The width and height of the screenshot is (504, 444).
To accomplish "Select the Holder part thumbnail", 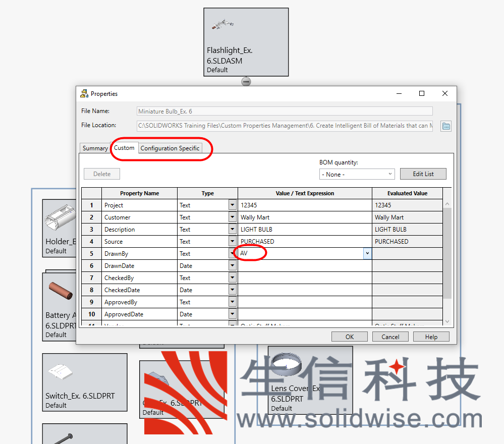I will pos(59,228).
